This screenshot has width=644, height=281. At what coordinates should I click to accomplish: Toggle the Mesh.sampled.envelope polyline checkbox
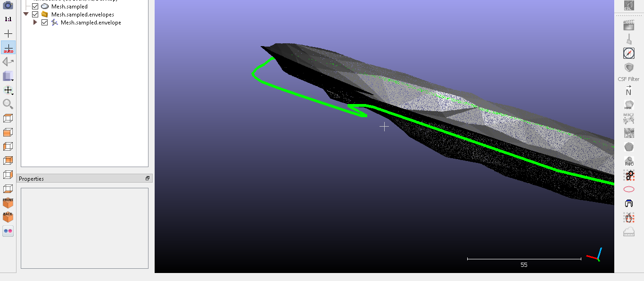pos(45,23)
